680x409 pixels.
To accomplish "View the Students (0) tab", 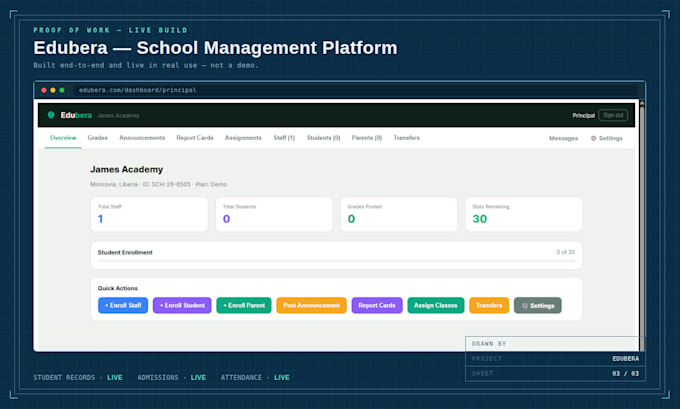I will click(x=324, y=138).
